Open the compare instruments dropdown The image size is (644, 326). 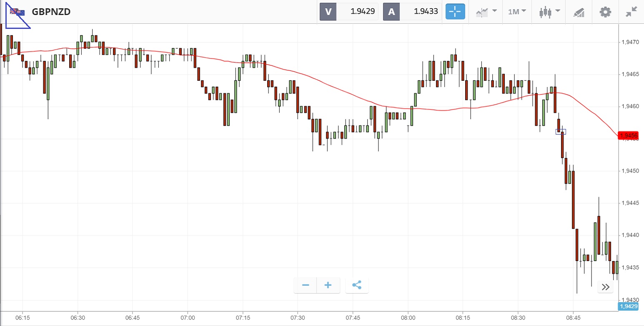click(486, 12)
